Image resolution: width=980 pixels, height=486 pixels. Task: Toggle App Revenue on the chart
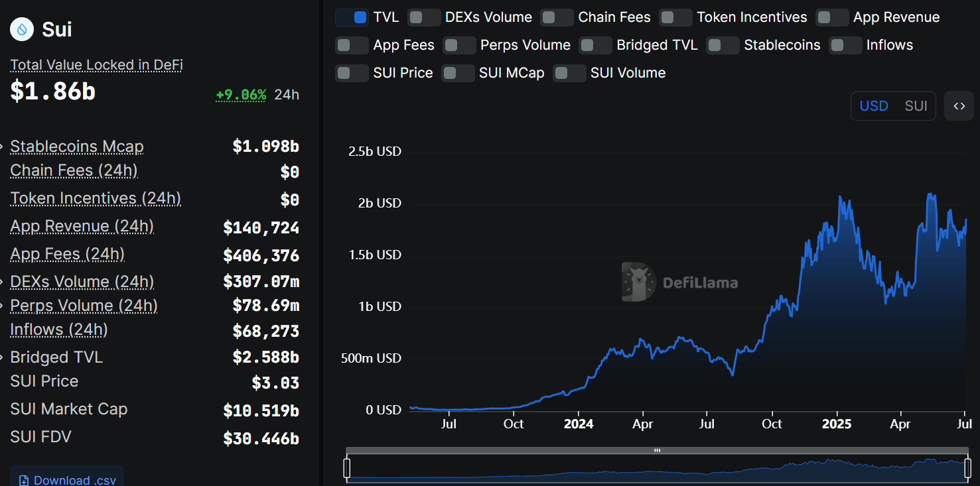click(832, 17)
